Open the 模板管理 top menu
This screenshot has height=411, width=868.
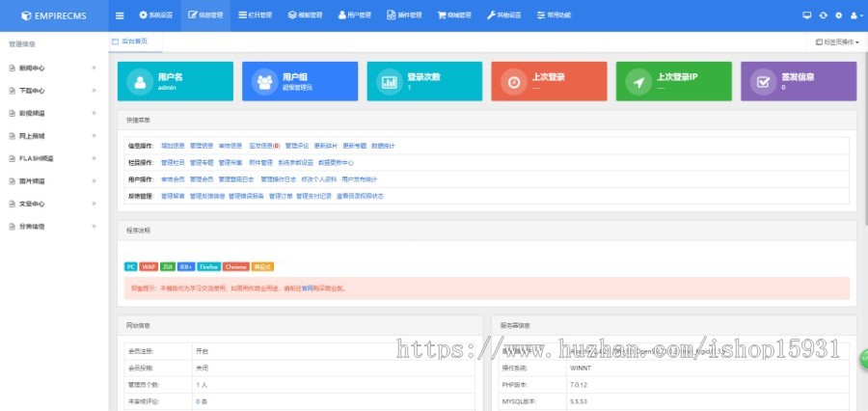pyautogui.click(x=305, y=15)
